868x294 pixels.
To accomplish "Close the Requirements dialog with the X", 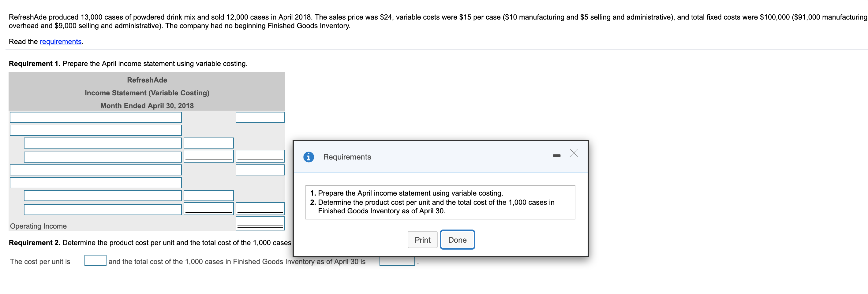I will pyautogui.click(x=574, y=153).
